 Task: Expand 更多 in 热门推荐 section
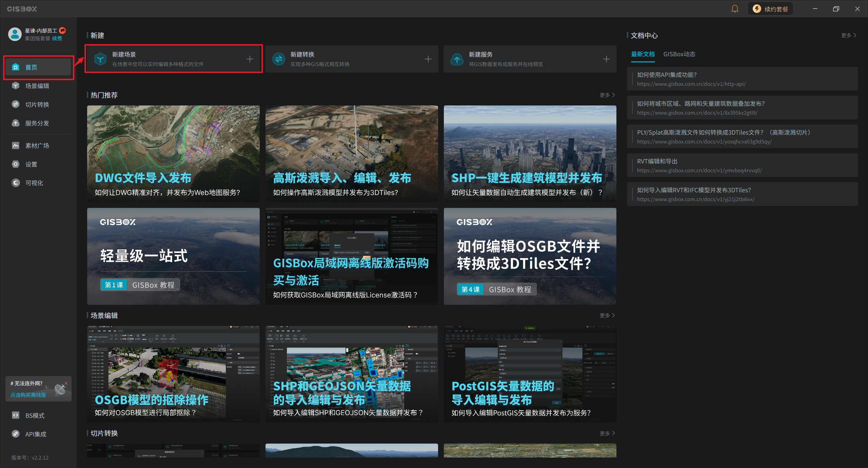(607, 95)
